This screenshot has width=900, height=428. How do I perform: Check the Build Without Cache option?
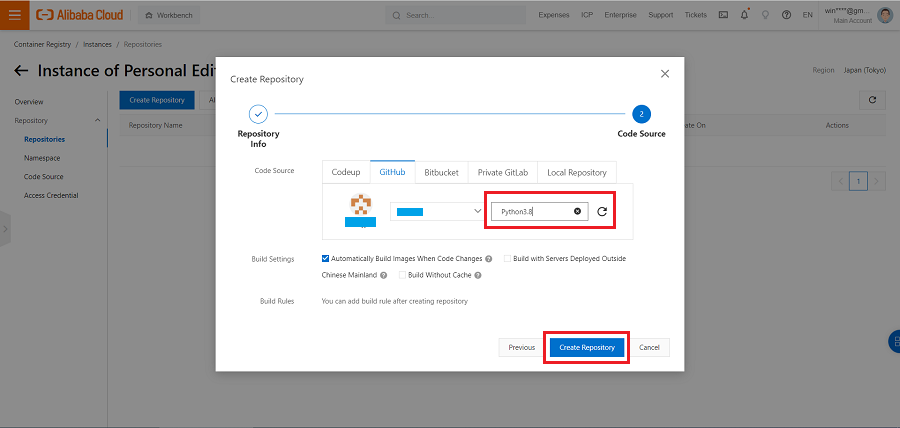click(402, 275)
